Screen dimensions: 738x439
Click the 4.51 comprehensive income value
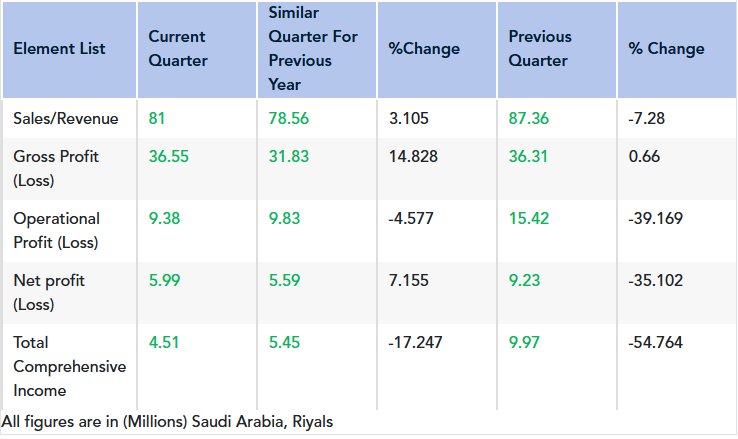click(164, 343)
